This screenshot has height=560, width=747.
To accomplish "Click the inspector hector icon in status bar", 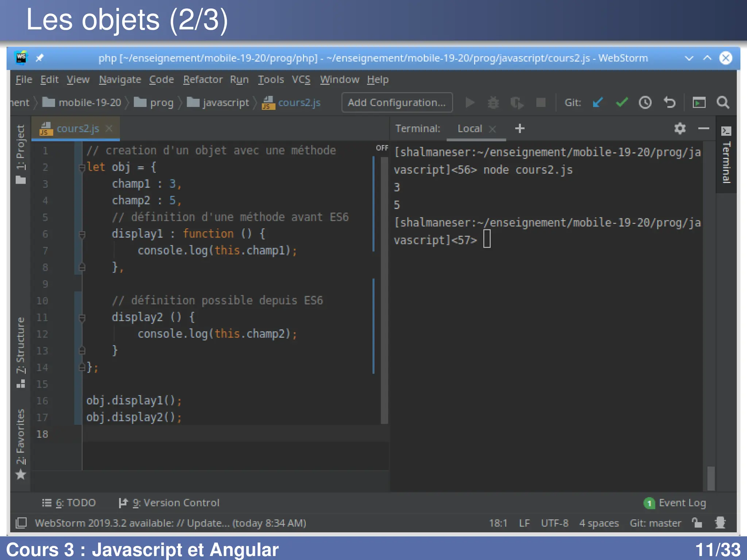I will (720, 523).
